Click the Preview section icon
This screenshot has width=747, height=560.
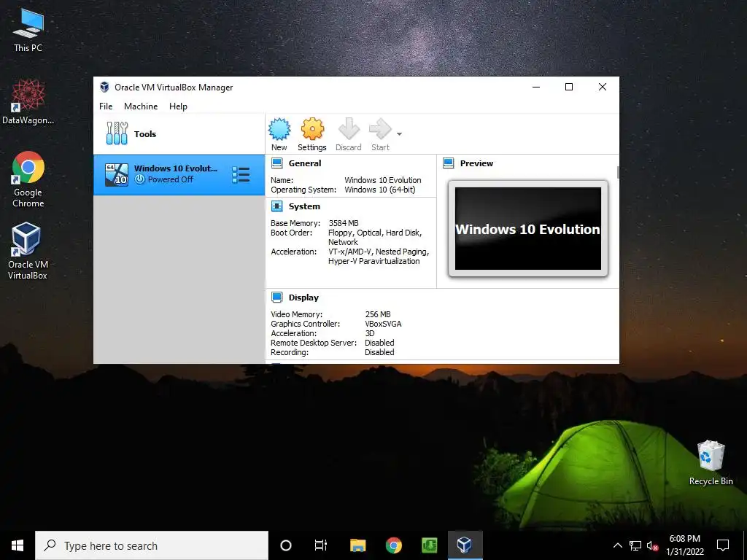click(x=449, y=163)
